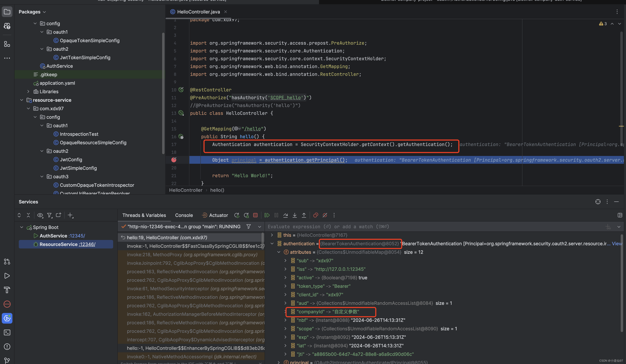Open the Terminal tool window
The height and width of the screenshot is (364, 626).
[x=7, y=332]
